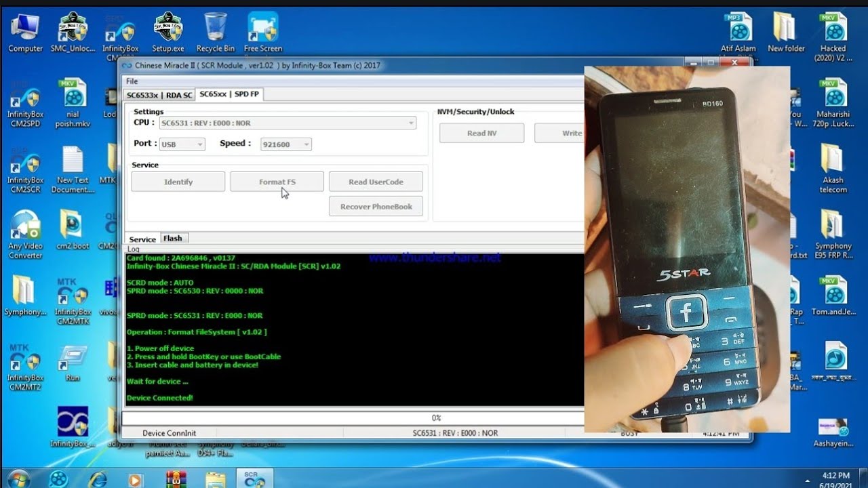The height and width of the screenshot is (488, 868).
Task: Launch InfinityBox CM2MT2 shortcut
Action: point(25,367)
